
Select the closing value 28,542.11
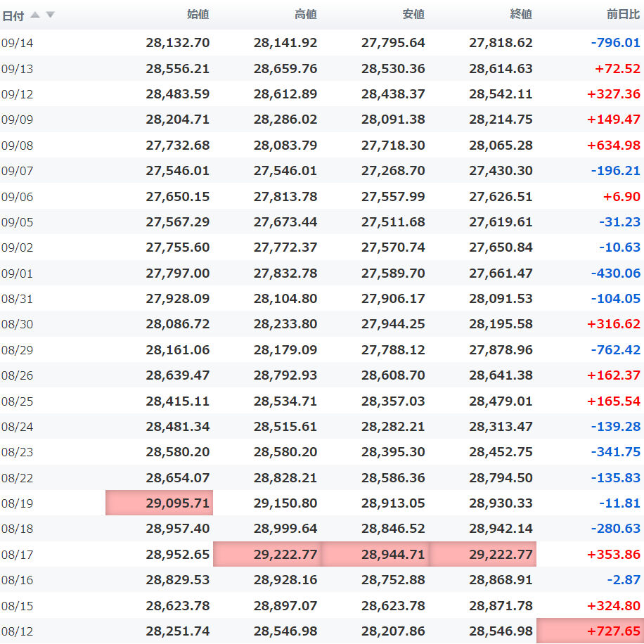(x=501, y=94)
